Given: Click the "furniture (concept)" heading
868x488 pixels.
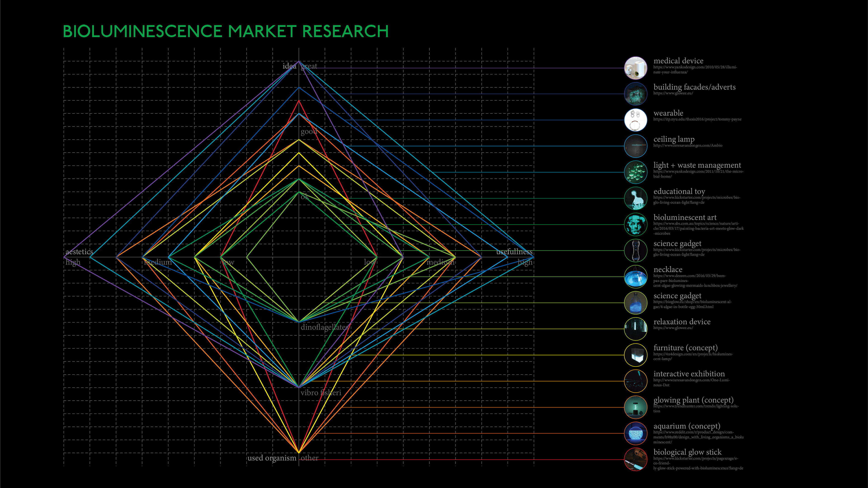Looking at the screenshot, I should click(685, 348).
